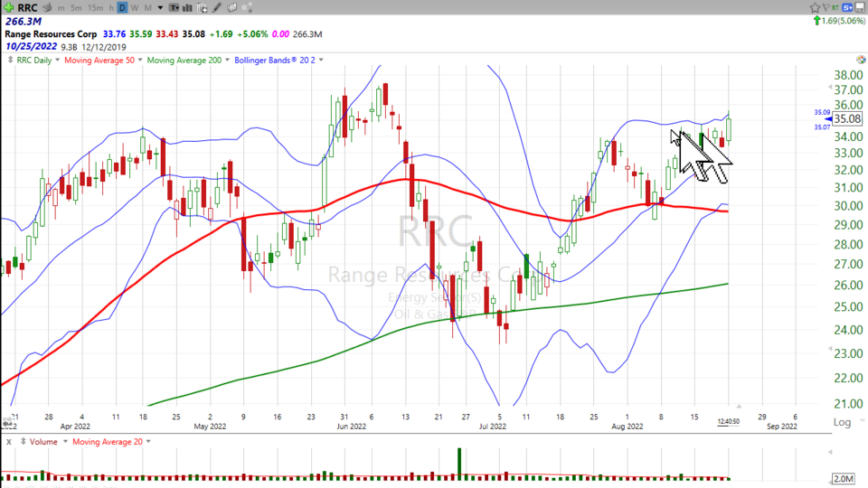Click the RRC ticker symbol field
868x488 pixels.
[28, 8]
